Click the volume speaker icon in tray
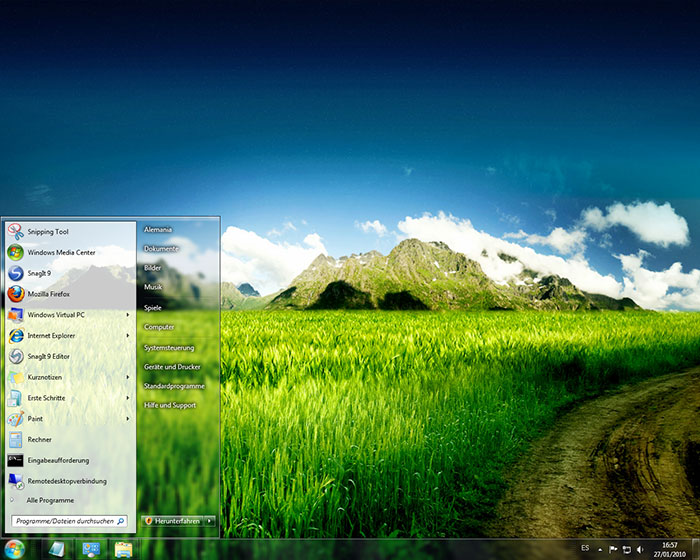Screen dimensions: 700x560 (641, 549)
